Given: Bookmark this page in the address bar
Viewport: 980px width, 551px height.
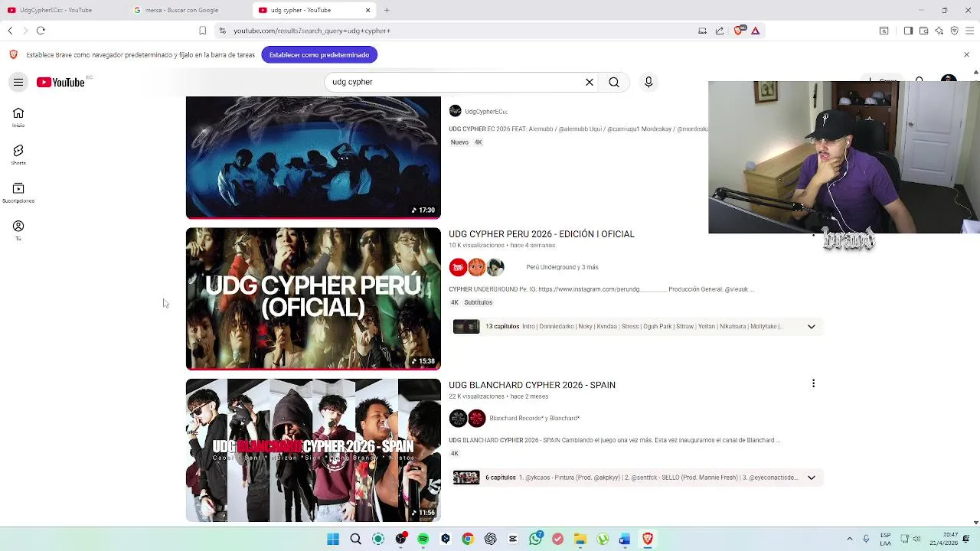Looking at the screenshot, I should [x=202, y=31].
